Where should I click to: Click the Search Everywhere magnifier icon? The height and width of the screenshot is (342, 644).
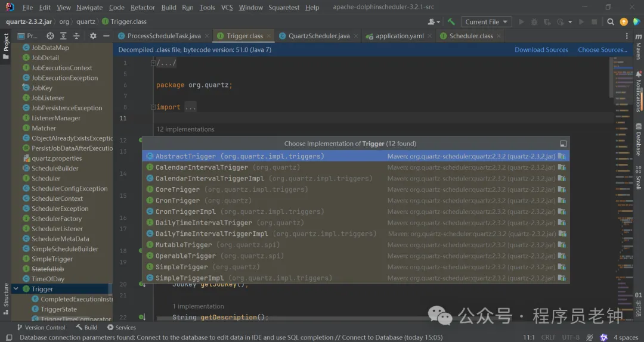[x=609, y=22]
